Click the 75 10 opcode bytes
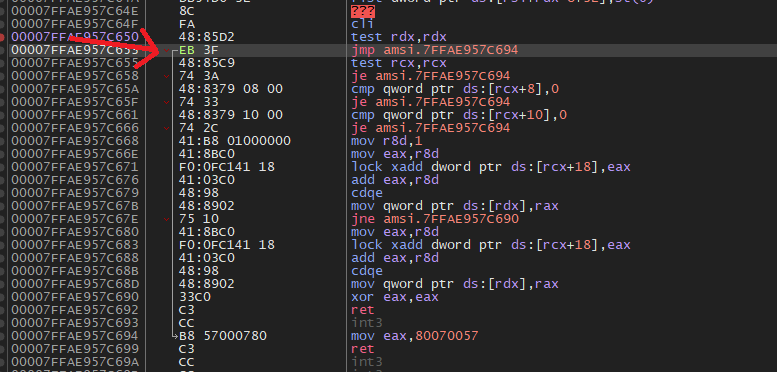779x372 pixels. click(x=198, y=219)
